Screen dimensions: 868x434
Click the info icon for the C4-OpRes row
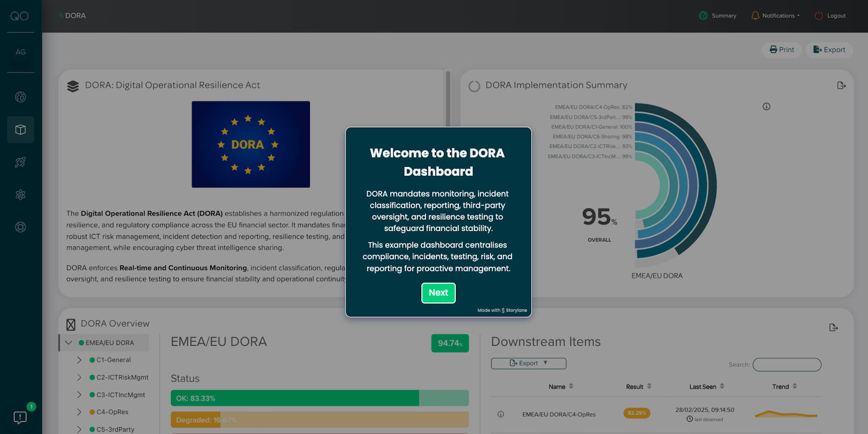(501, 414)
